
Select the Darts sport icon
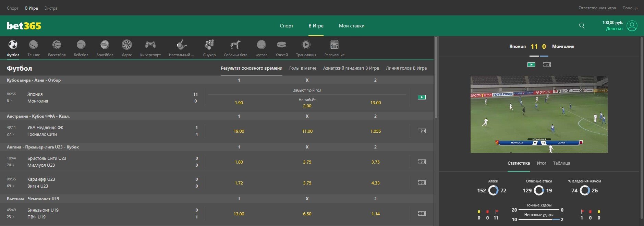(x=126, y=45)
